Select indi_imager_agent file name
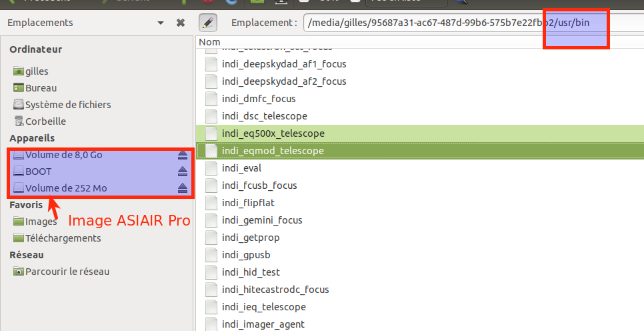The width and height of the screenshot is (644, 331). [x=263, y=324]
